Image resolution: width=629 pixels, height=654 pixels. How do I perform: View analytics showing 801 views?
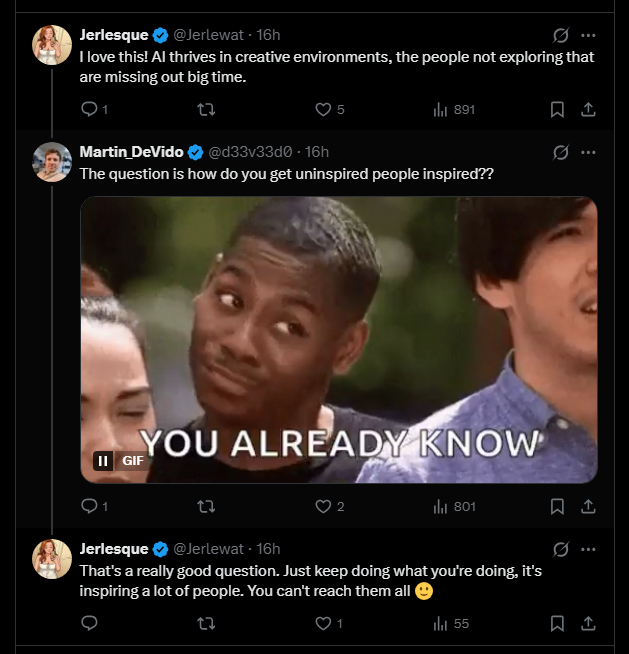pyautogui.click(x=454, y=507)
